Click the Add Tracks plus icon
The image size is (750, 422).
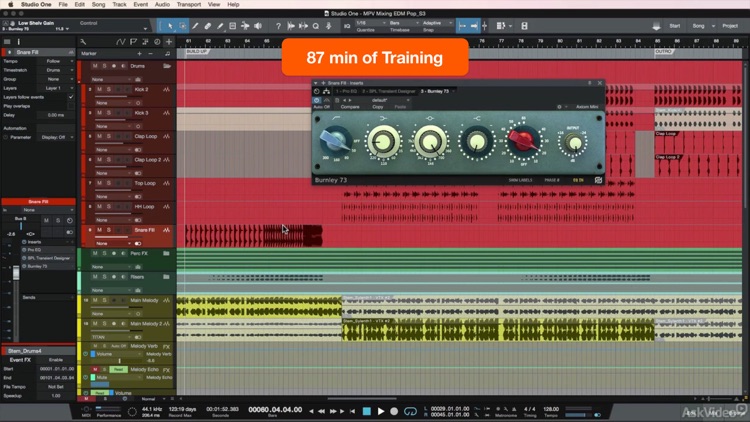click(x=169, y=42)
